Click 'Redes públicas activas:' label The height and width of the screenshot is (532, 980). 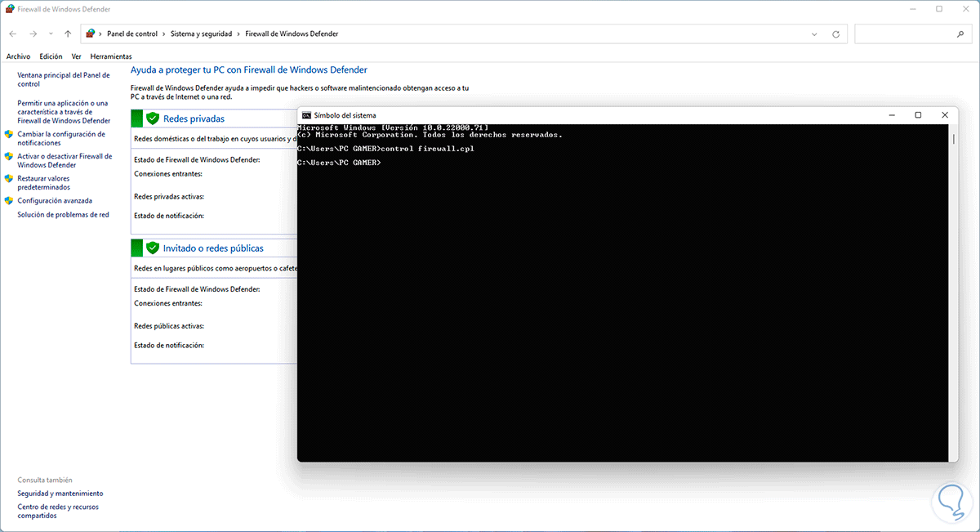(169, 325)
